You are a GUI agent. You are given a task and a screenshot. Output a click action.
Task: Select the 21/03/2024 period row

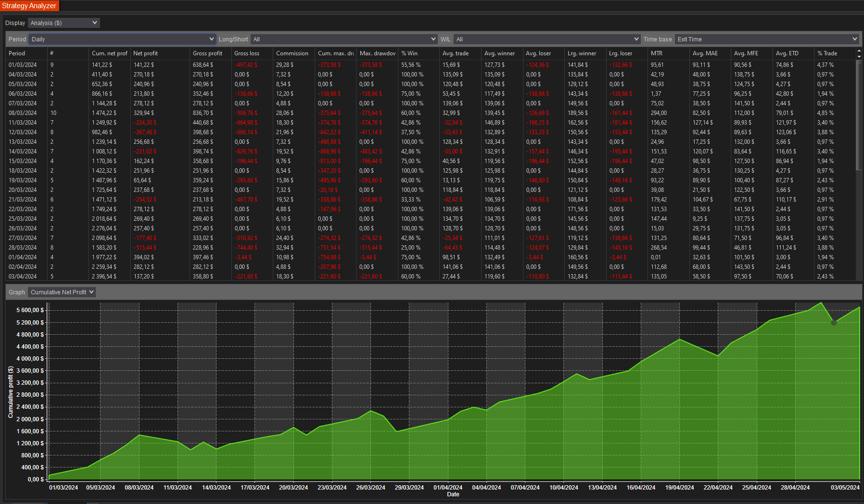tap(431, 200)
